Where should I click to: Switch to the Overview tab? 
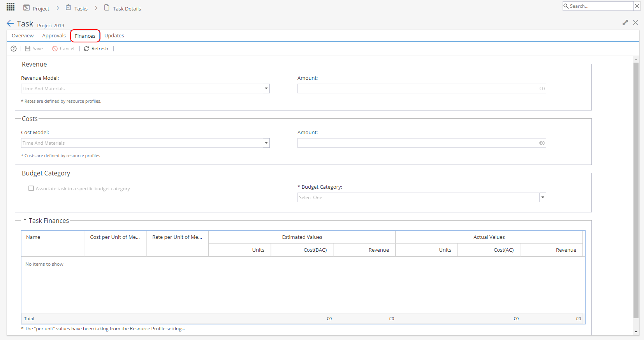pos(23,35)
